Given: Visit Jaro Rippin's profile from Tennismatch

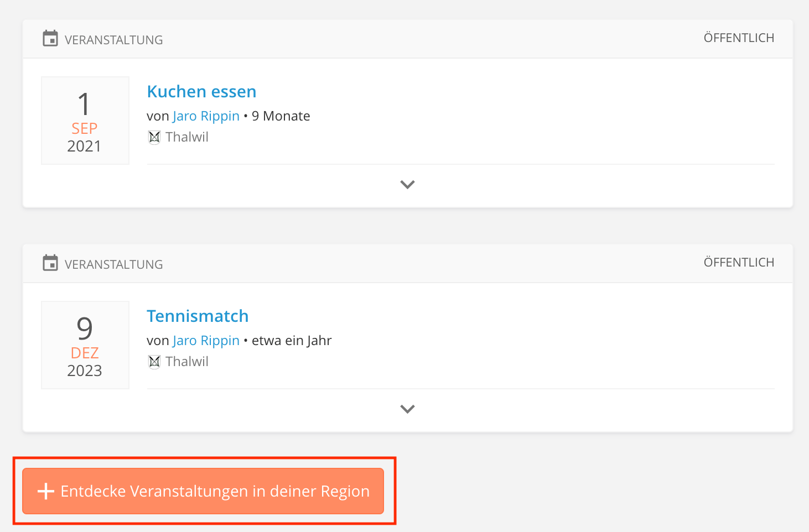Looking at the screenshot, I should (x=206, y=341).
